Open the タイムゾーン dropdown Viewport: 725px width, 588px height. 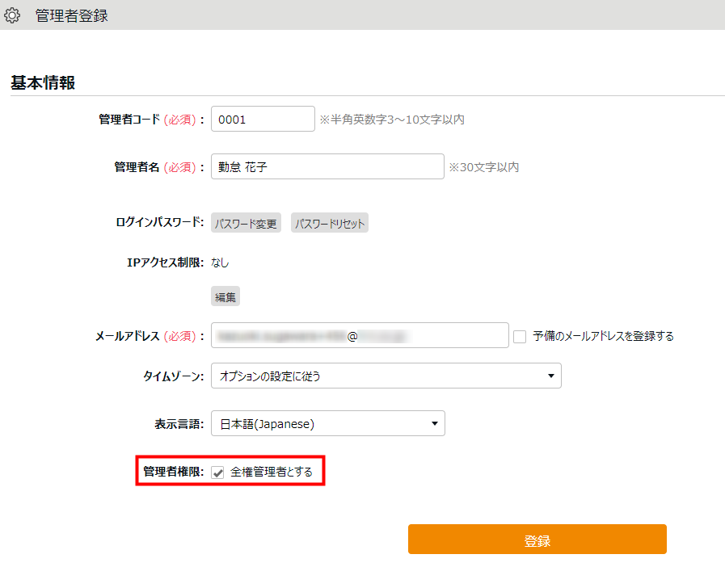click(386, 376)
